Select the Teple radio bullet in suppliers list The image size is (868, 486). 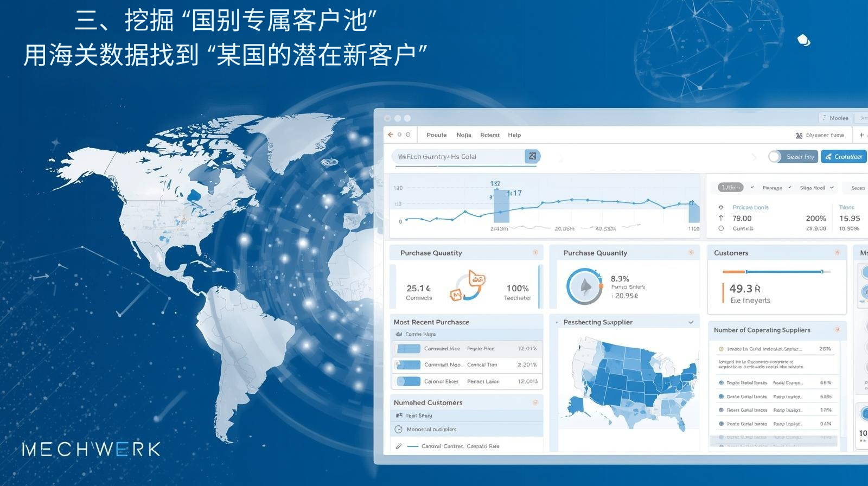[x=721, y=383]
